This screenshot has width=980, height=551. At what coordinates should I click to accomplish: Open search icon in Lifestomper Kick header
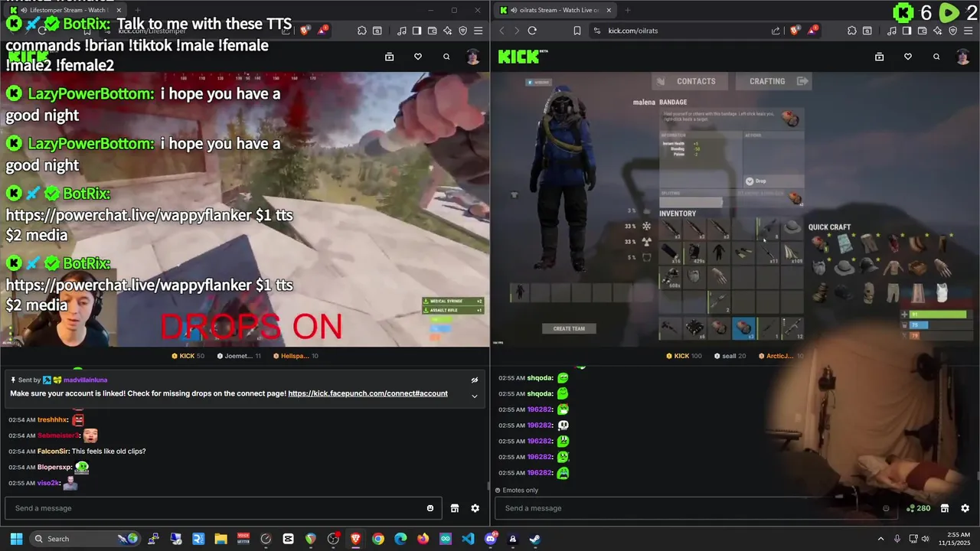pos(446,57)
